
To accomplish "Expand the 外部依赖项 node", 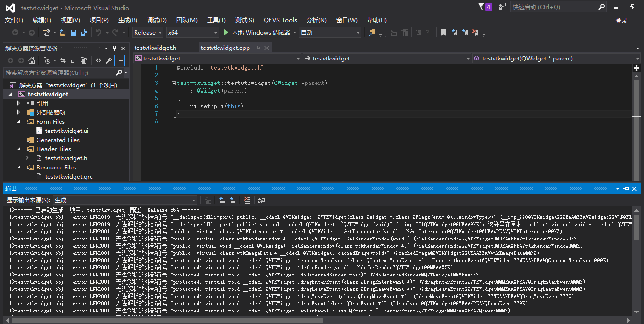I will pos(19,112).
